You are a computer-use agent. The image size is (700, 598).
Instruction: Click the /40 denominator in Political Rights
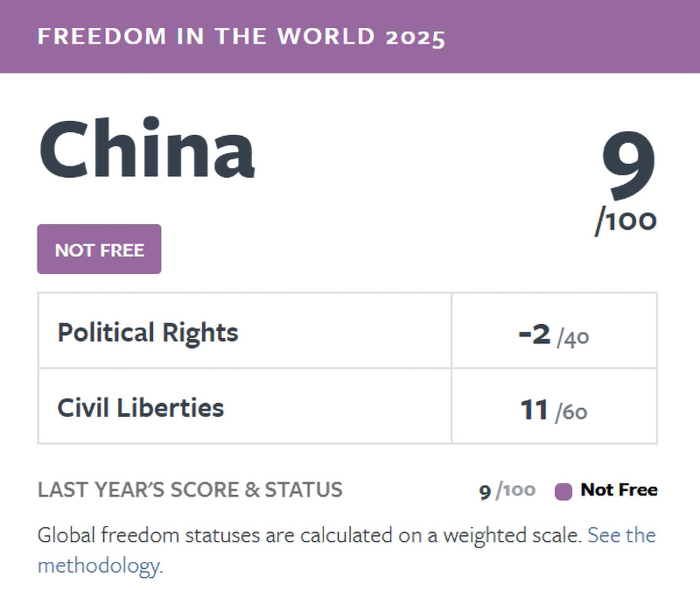[573, 338]
